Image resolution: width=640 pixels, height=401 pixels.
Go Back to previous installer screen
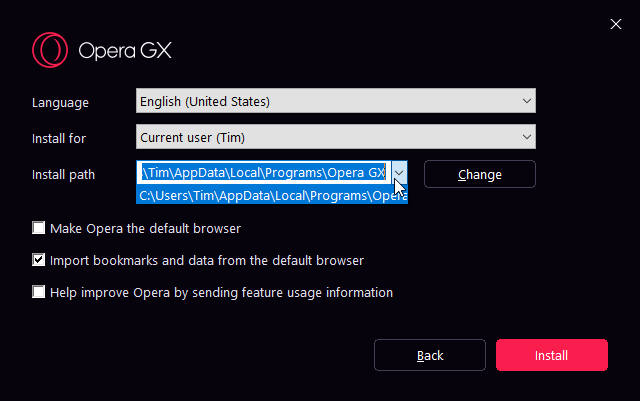click(430, 355)
